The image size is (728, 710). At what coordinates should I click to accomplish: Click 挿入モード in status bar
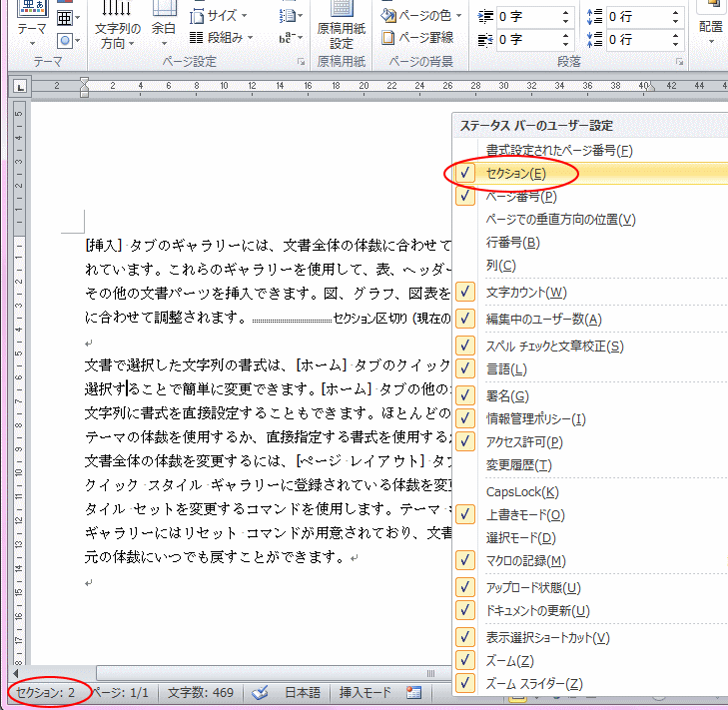[x=364, y=693]
